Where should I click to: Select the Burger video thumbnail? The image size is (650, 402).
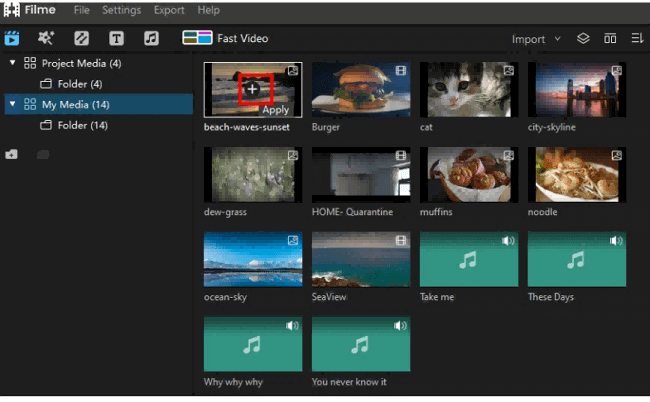point(361,90)
